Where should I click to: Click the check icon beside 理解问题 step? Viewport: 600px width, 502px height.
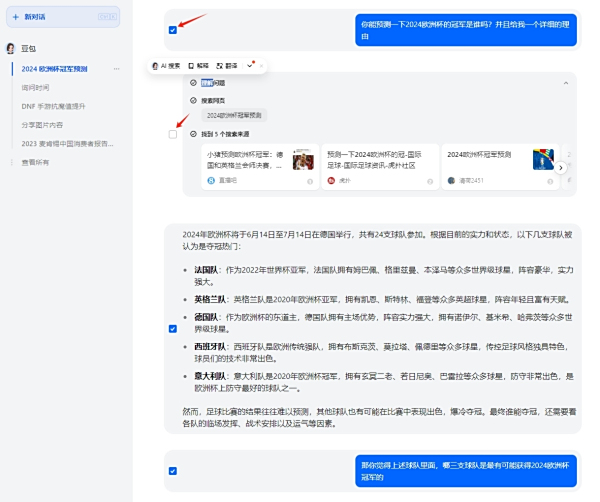193,83
